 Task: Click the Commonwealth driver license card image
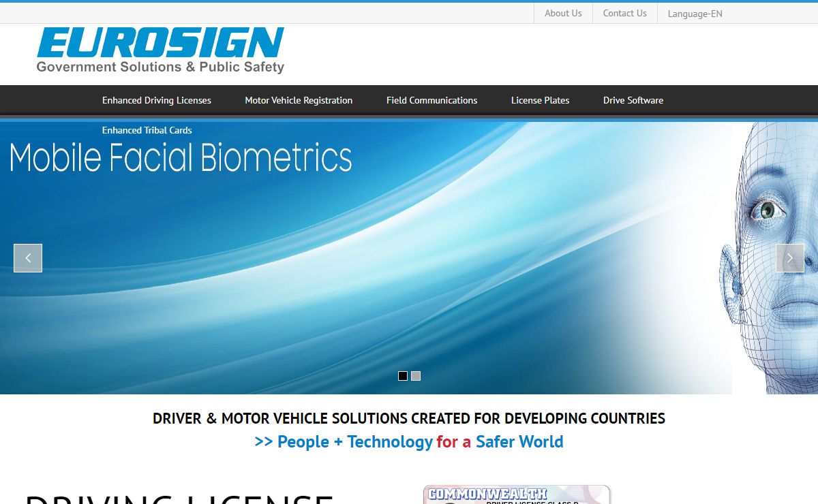pos(517,494)
